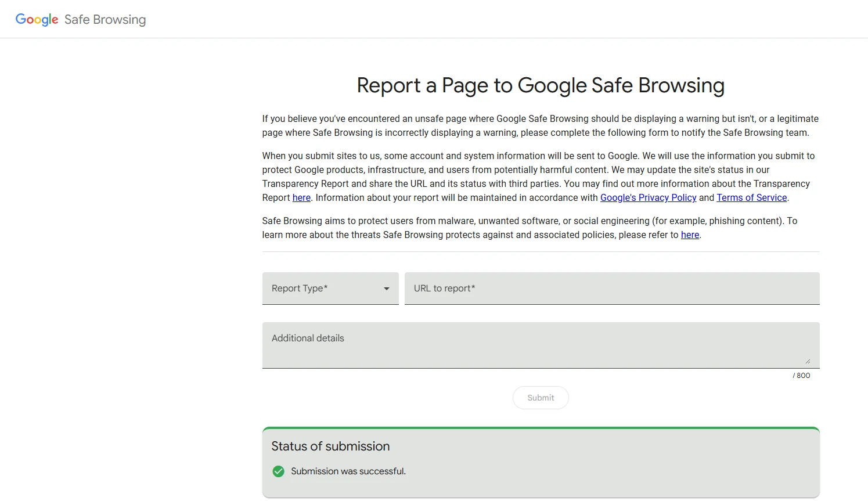Click the green success checkmark icon
Image resolution: width=868 pixels, height=501 pixels.
pyautogui.click(x=278, y=471)
